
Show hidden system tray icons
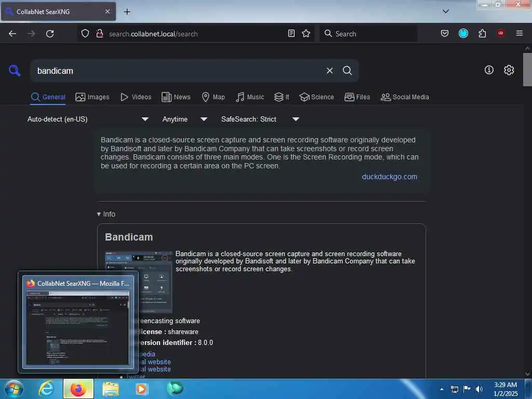pos(442,389)
